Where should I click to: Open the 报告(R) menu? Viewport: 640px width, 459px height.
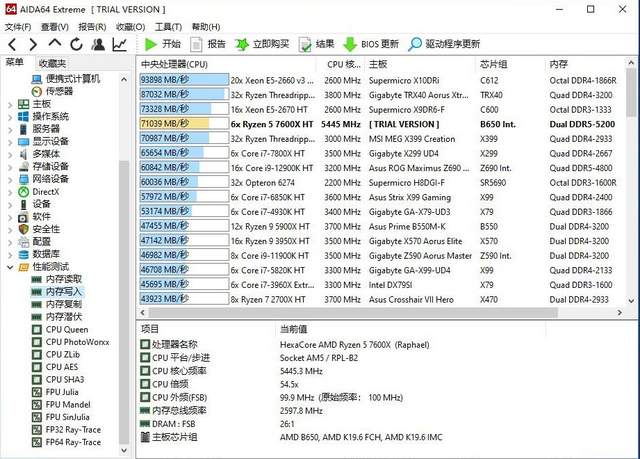[92, 27]
